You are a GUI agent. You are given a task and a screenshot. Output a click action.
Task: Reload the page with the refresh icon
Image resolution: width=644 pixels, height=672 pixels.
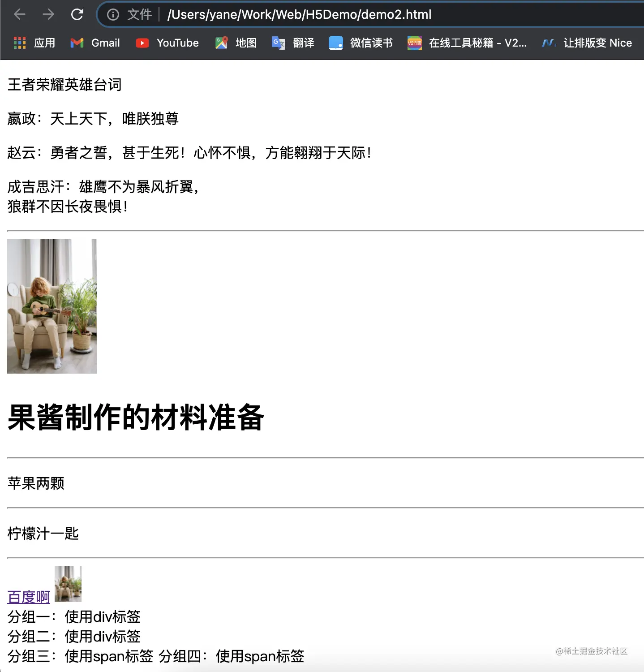click(x=77, y=14)
